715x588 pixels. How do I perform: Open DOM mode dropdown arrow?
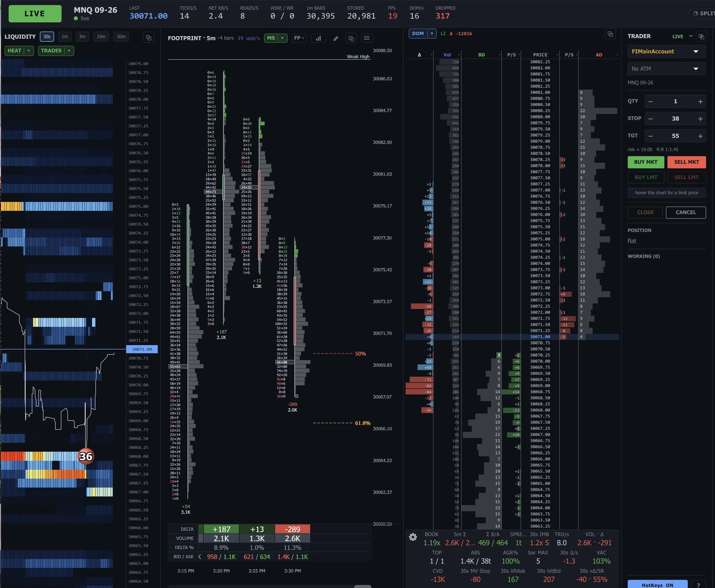coord(432,34)
